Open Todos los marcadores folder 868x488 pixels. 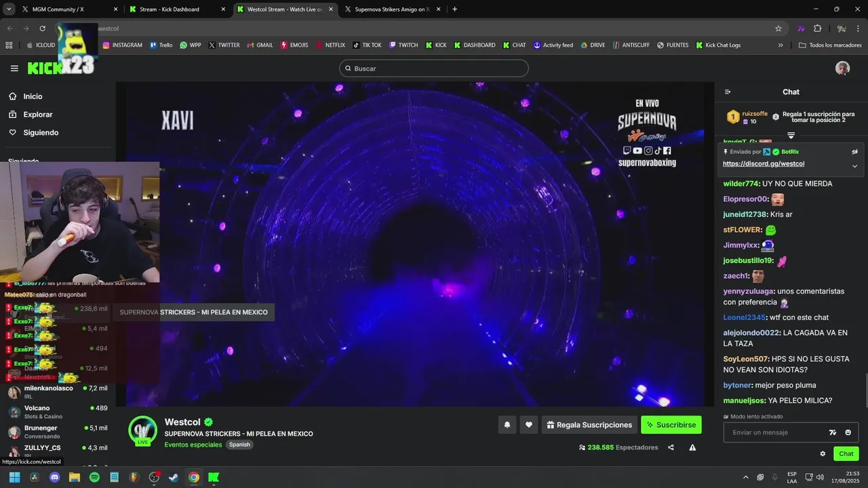click(x=830, y=45)
